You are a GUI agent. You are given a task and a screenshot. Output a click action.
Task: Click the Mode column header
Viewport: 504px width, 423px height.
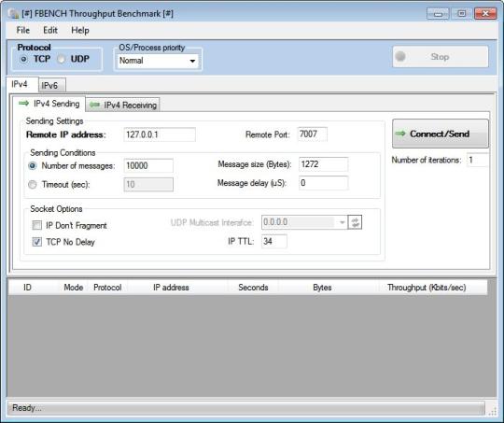(x=74, y=288)
